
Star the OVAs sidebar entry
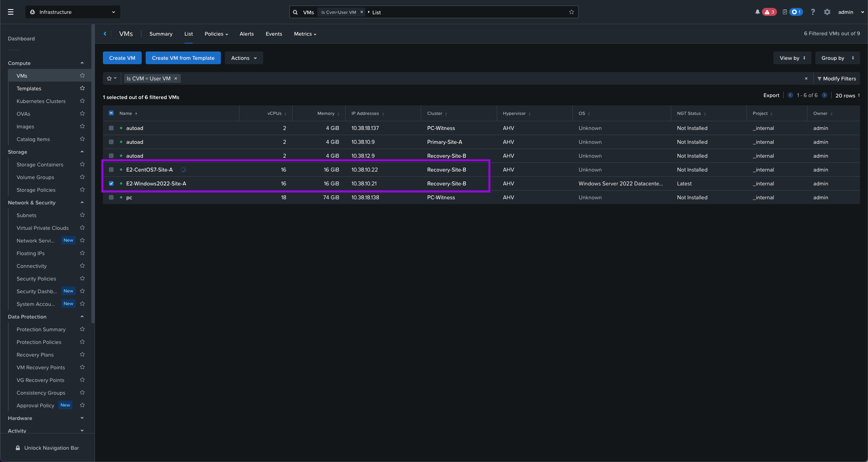pos(82,114)
